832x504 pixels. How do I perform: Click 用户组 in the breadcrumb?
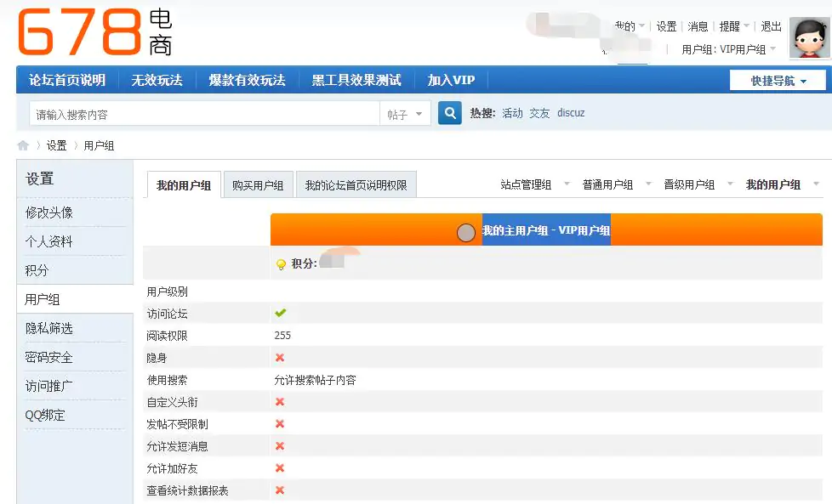coord(100,145)
